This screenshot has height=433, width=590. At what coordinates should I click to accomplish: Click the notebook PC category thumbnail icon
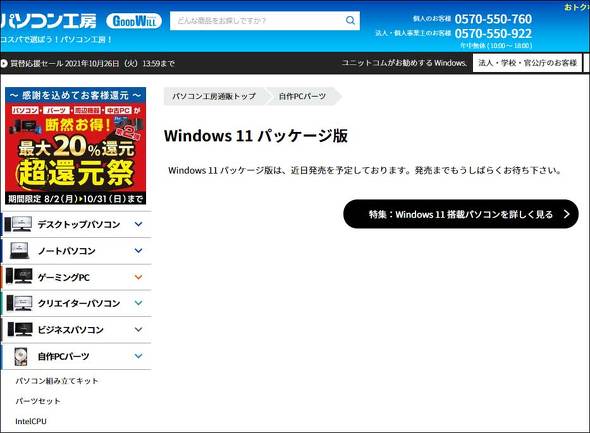point(19,251)
